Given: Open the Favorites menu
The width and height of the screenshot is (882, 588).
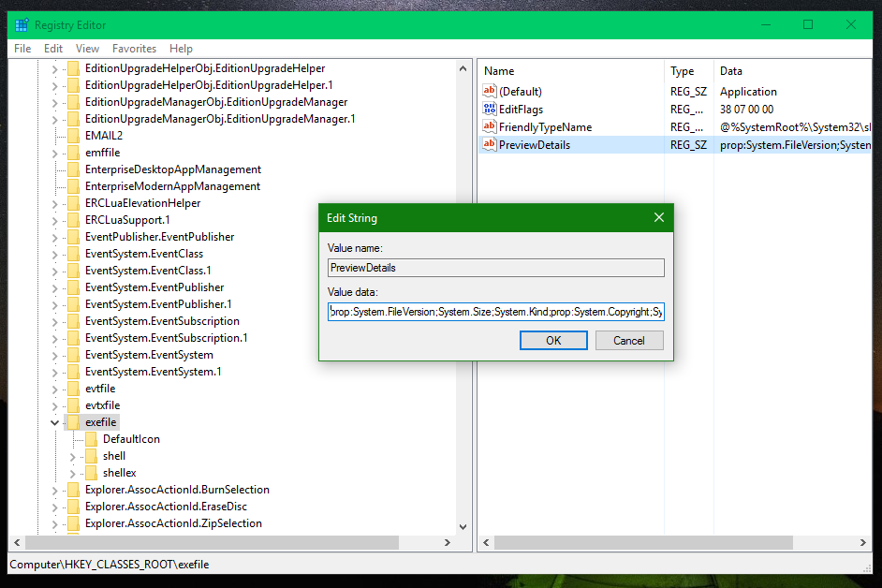Looking at the screenshot, I should click(134, 48).
